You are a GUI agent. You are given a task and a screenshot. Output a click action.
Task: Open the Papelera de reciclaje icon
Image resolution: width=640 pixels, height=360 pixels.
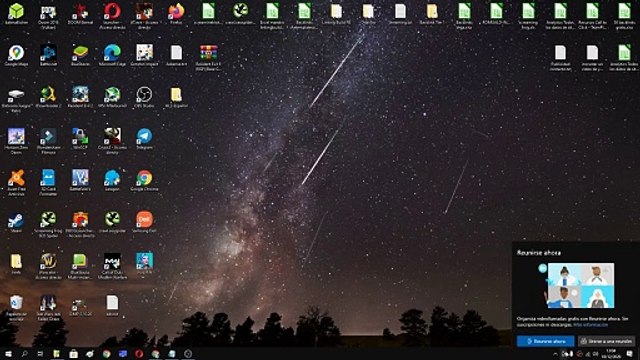pyautogui.click(x=16, y=308)
